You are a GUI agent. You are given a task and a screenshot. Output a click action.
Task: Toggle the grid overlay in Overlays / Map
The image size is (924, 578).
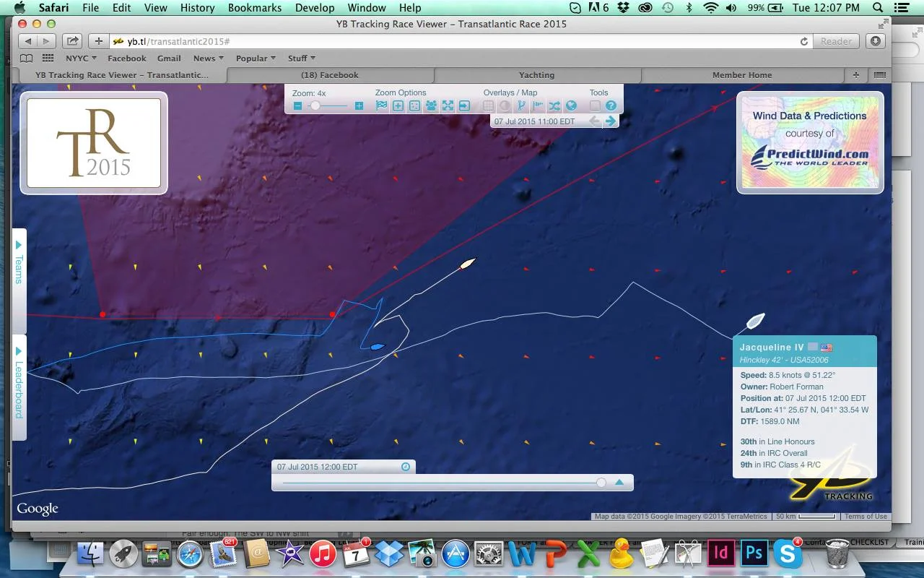pos(488,105)
